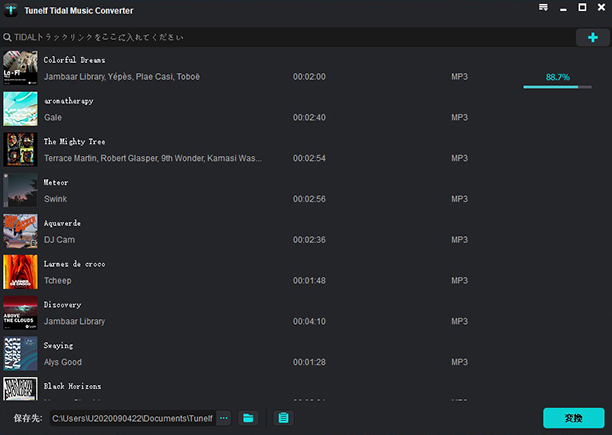This screenshot has width=612, height=435.
Task: Click the save path text field
Action: point(133,418)
